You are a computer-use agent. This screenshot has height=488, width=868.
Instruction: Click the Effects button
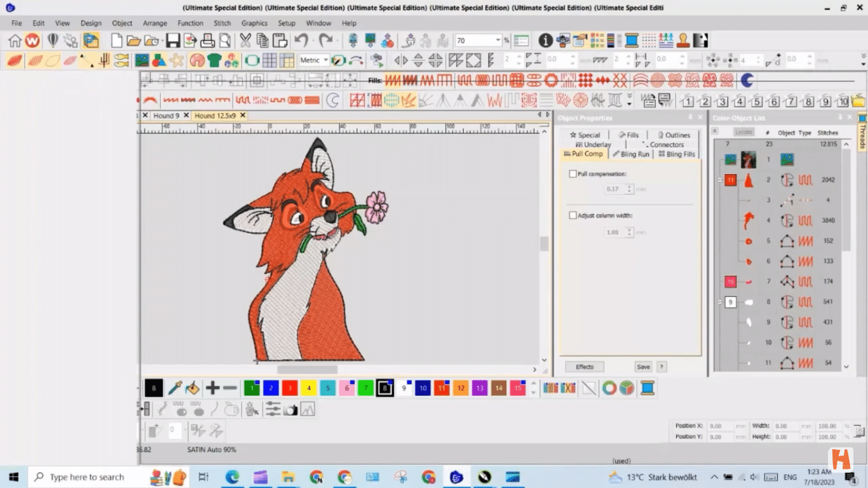[x=585, y=367]
